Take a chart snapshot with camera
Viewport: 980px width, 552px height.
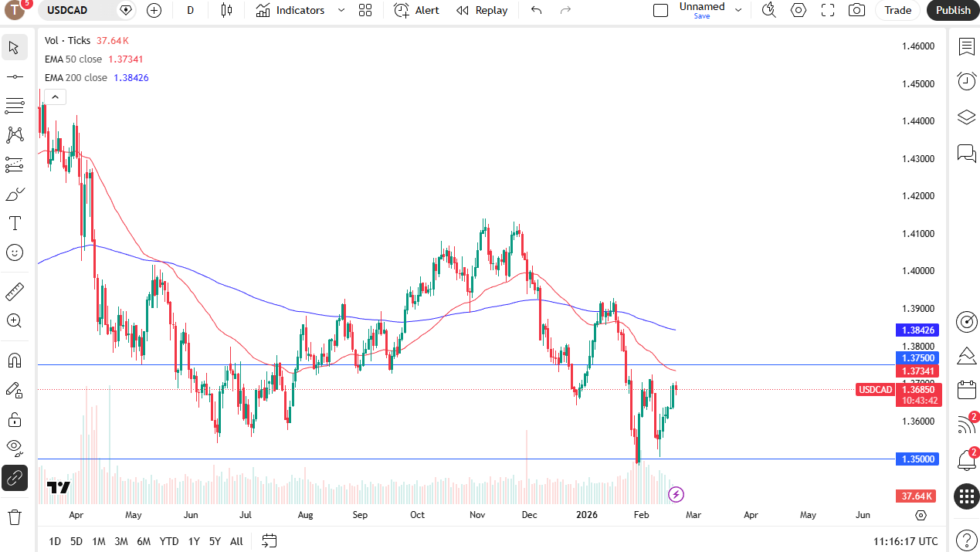[x=856, y=10]
